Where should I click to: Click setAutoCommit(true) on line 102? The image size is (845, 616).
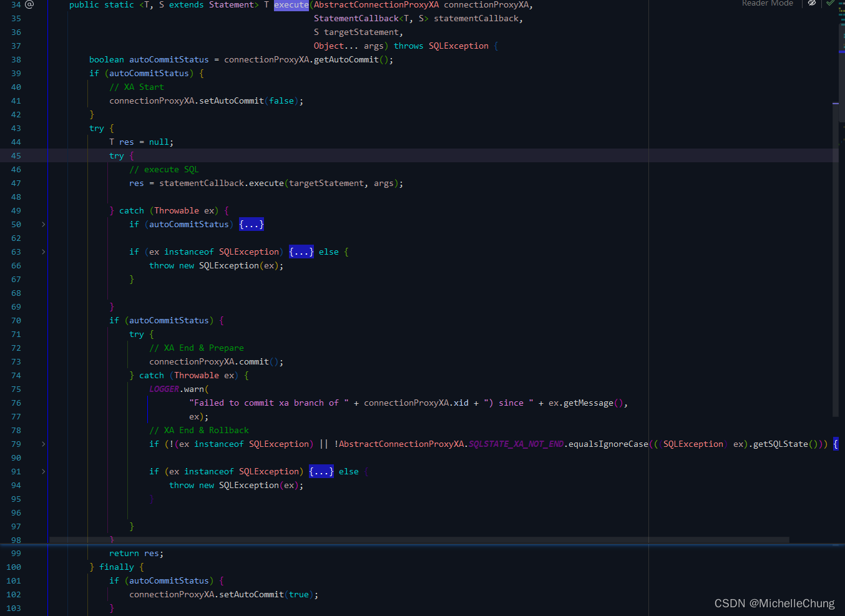pos(266,594)
